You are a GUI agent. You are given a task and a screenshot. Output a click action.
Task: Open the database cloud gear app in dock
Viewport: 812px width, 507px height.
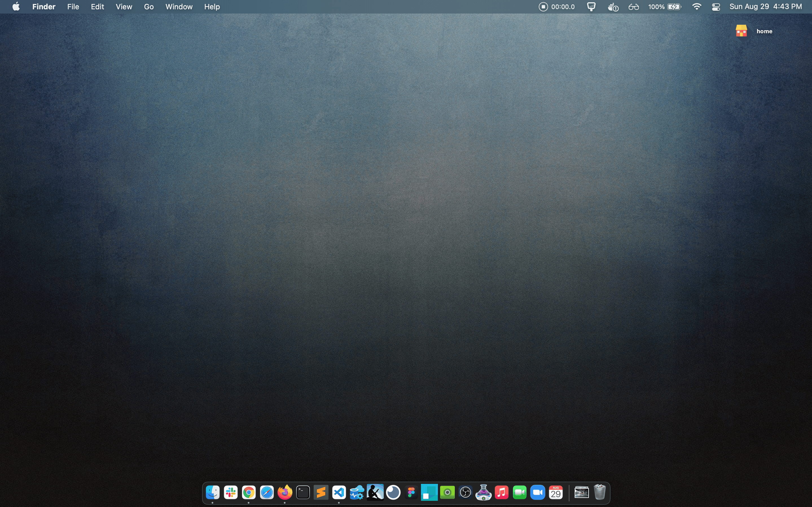[357, 492]
